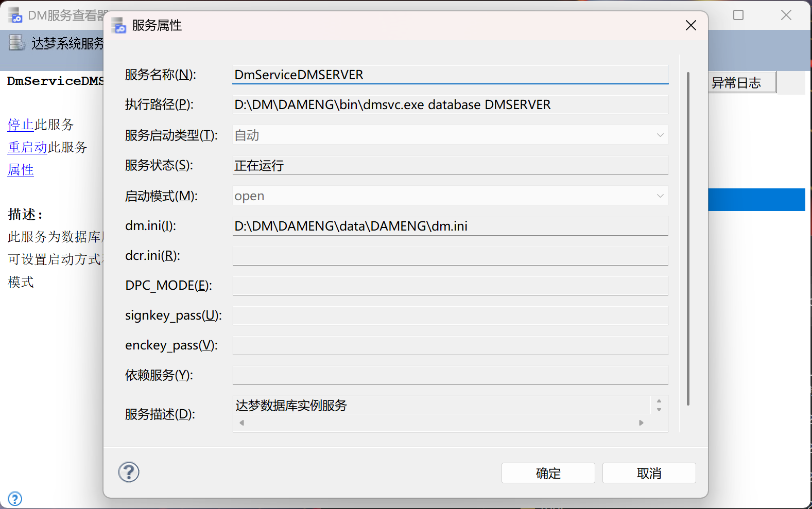Screen dimensions: 812x509
Task: Click the dm.ini(I) label
Action: (x=151, y=226)
